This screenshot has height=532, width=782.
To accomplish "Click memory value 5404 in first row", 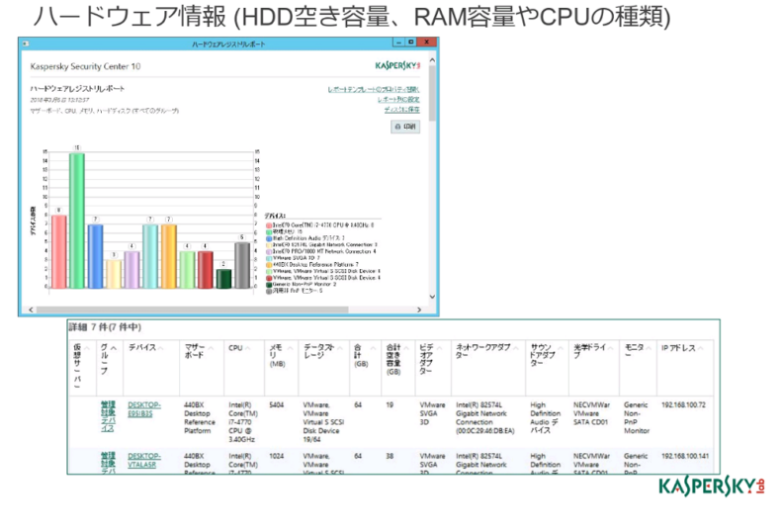I will point(276,405).
